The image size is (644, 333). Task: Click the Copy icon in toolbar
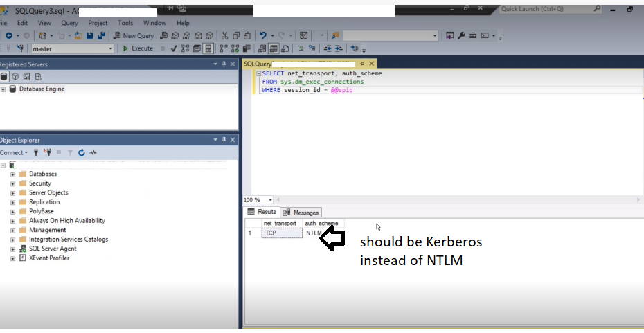point(236,36)
